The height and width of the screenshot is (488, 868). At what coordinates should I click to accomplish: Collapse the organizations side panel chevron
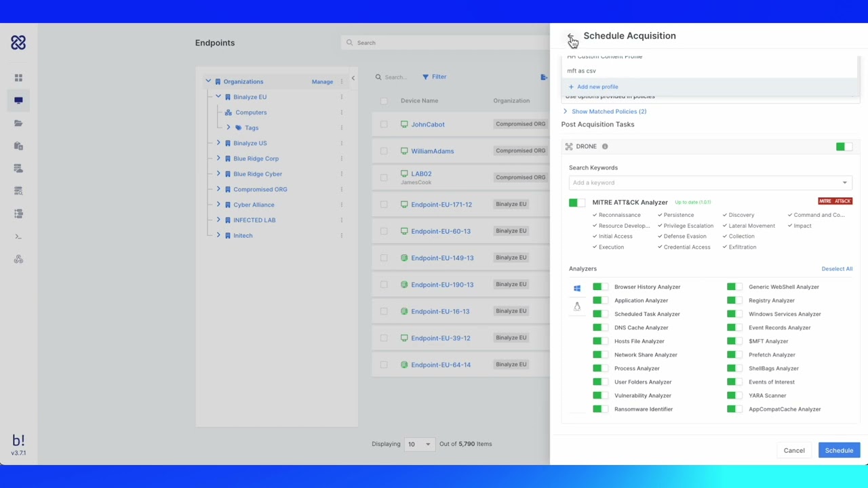pyautogui.click(x=353, y=79)
